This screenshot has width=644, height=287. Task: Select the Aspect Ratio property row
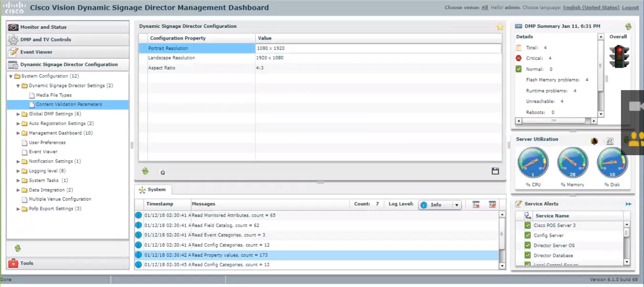pos(320,68)
